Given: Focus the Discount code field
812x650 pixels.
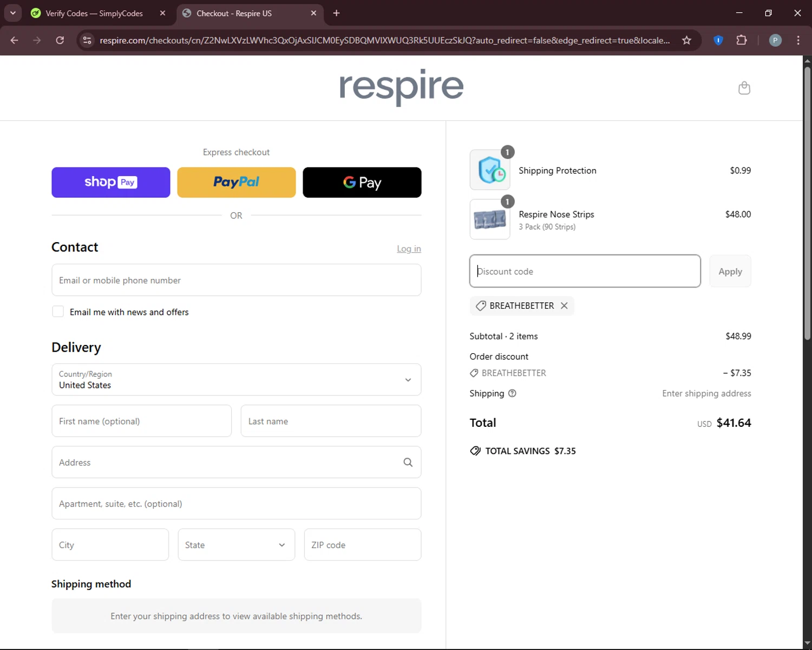Looking at the screenshot, I should pyautogui.click(x=585, y=271).
